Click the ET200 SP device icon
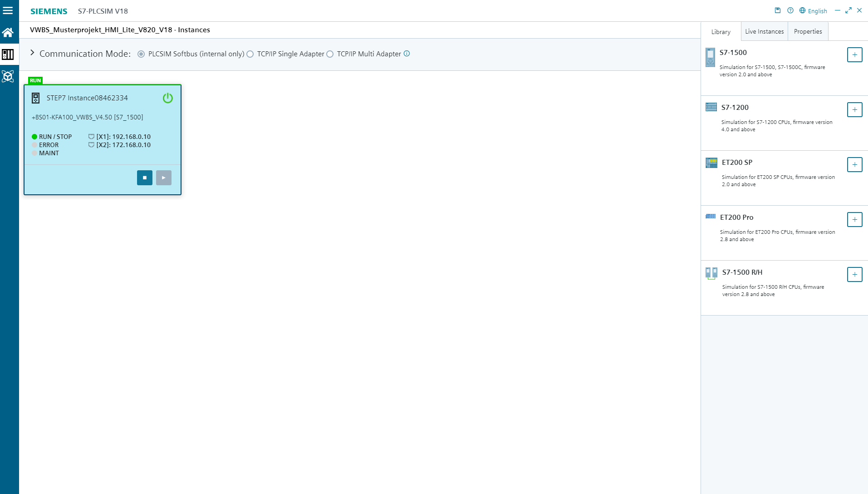Viewport: 868px width, 494px height. point(711,163)
